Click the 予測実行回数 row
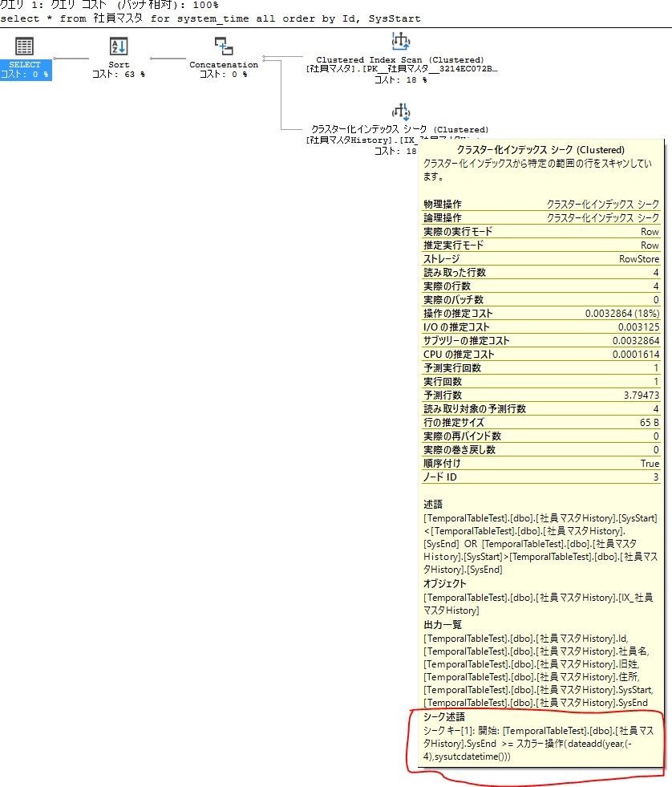The height and width of the screenshot is (787, 672). coord(541,368)
